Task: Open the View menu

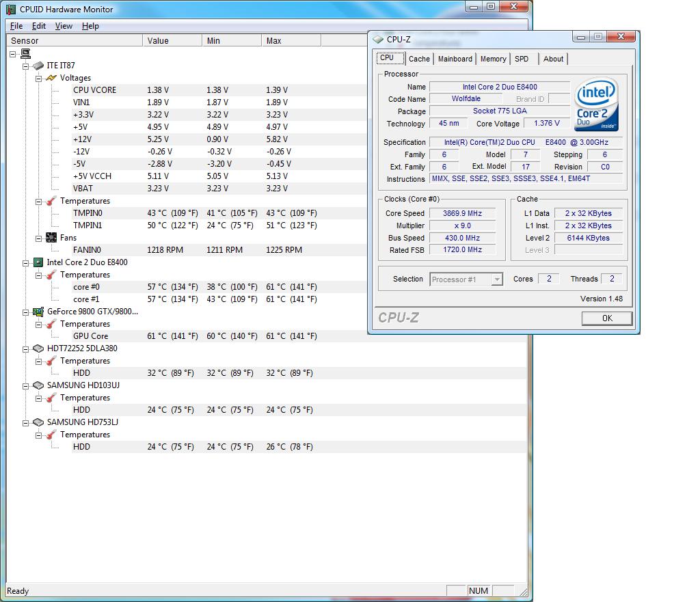Action: point(64,26)
